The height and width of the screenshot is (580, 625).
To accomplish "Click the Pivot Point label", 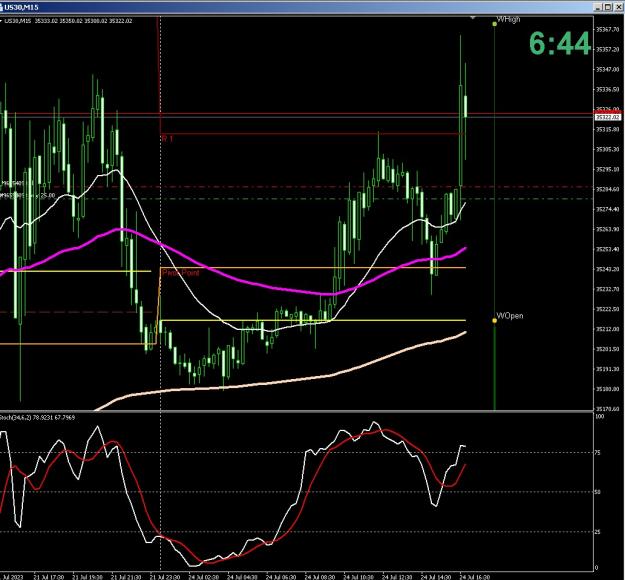I will click(181, 273).
